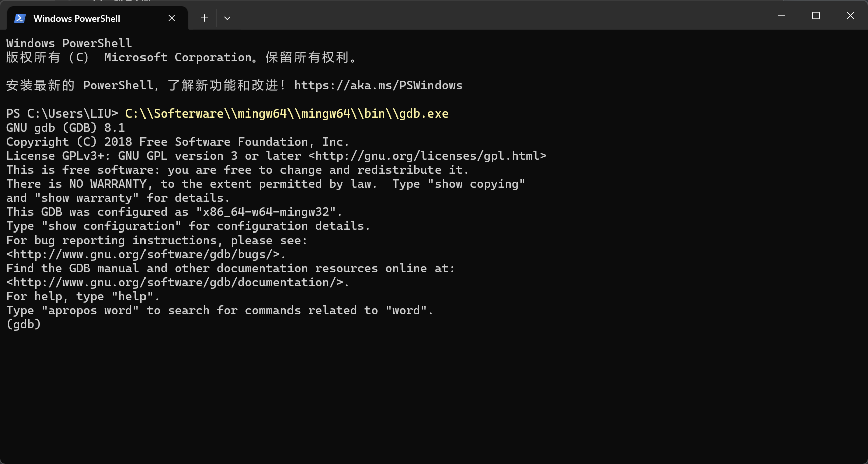868x464 pixels.
Task: Close the Windows PowerShell tab
Action: point(171,18)
